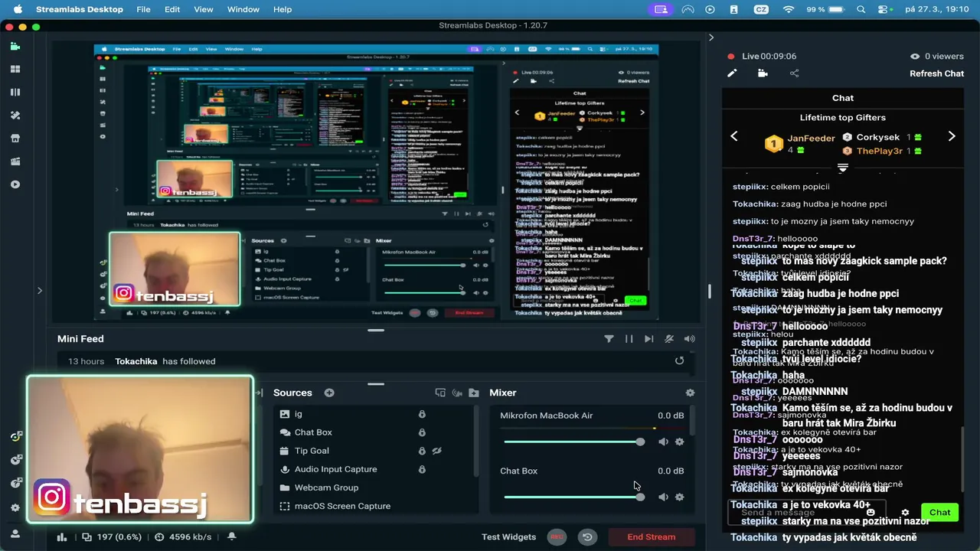Open the Themes brush icon in sidebar

pyautogui.click(x=15, y=115)
